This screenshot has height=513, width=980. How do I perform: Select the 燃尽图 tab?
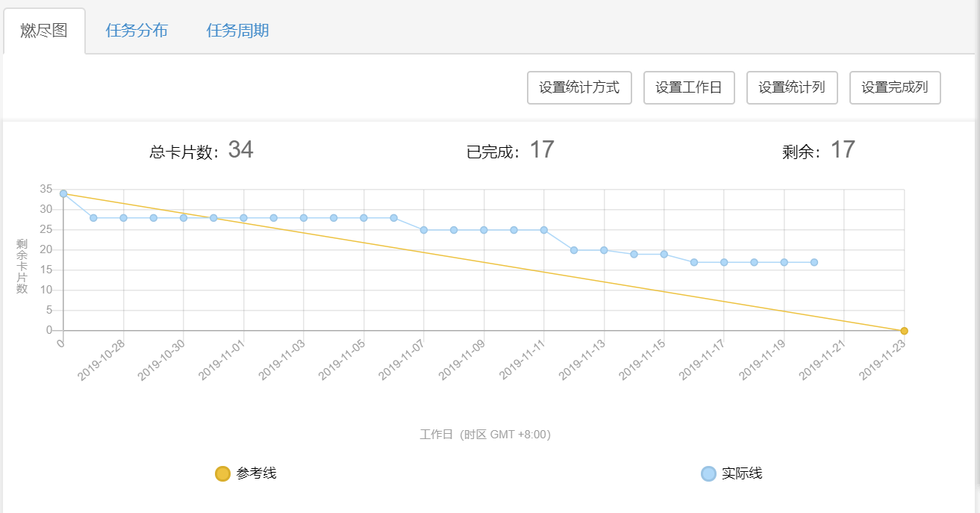pyautogui.click(x=44, y=31)
